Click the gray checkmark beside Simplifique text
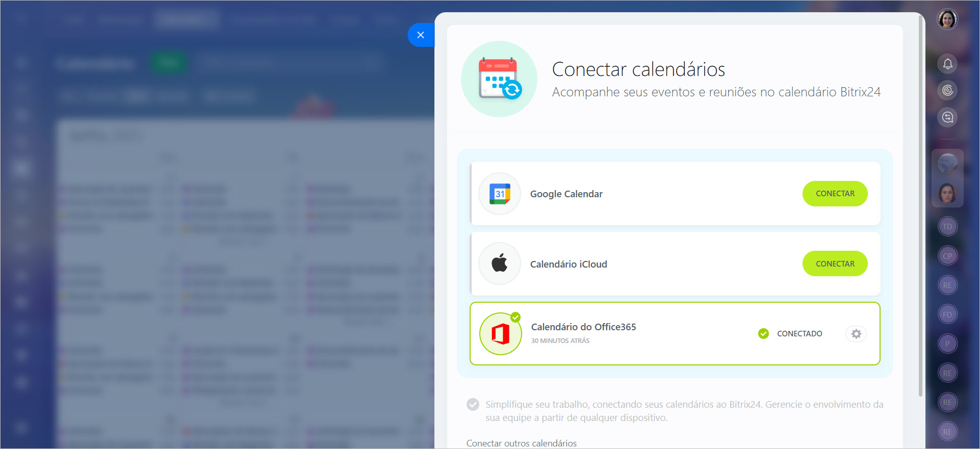 (x=473, y=405)
